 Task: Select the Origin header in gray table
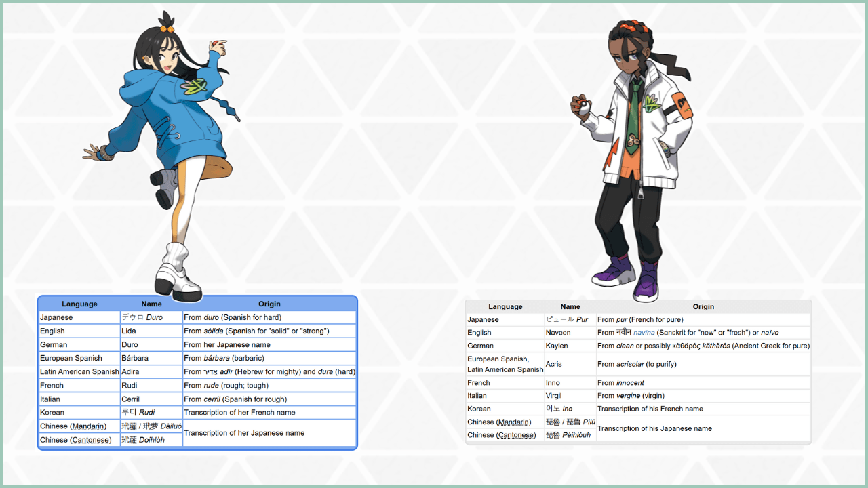[x=703, y=306]
